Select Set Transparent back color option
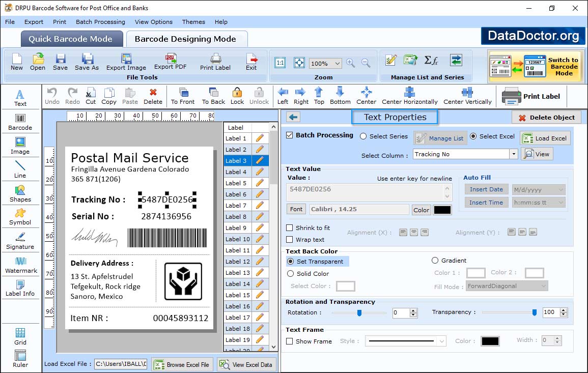The image size is (588, 373). [x=290, y=261]
